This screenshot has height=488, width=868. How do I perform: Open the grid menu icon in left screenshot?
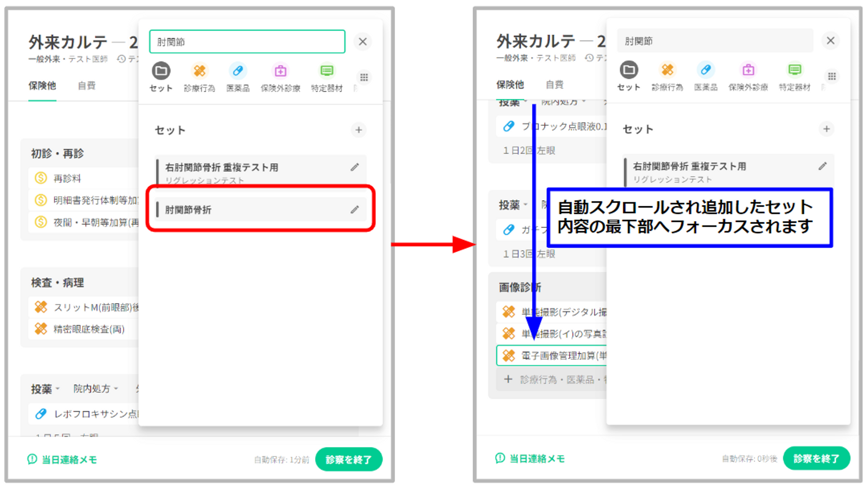364,77
